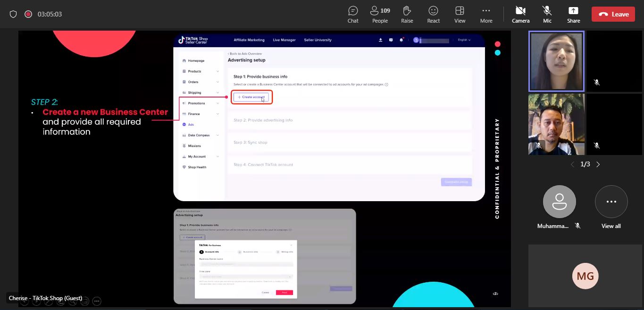Viewport: 644px width, 310px height.
Task: Select the male participant's video tile
Action: pos(557,124)
